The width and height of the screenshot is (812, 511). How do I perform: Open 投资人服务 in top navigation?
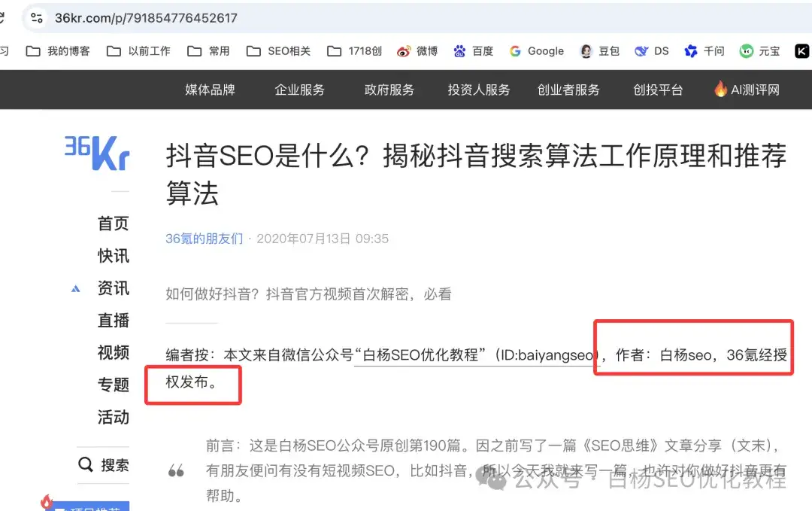478,90
